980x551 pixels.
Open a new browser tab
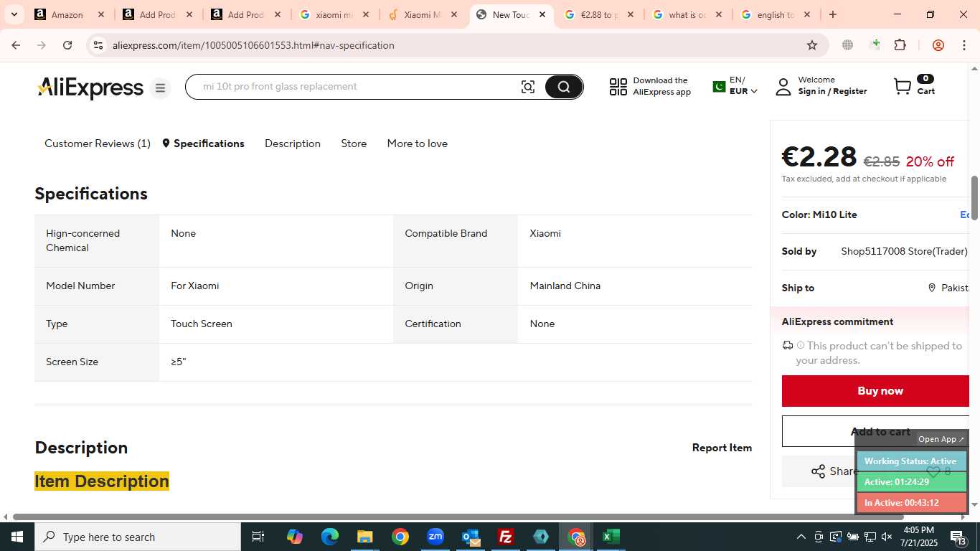click(x=832, y=14)
